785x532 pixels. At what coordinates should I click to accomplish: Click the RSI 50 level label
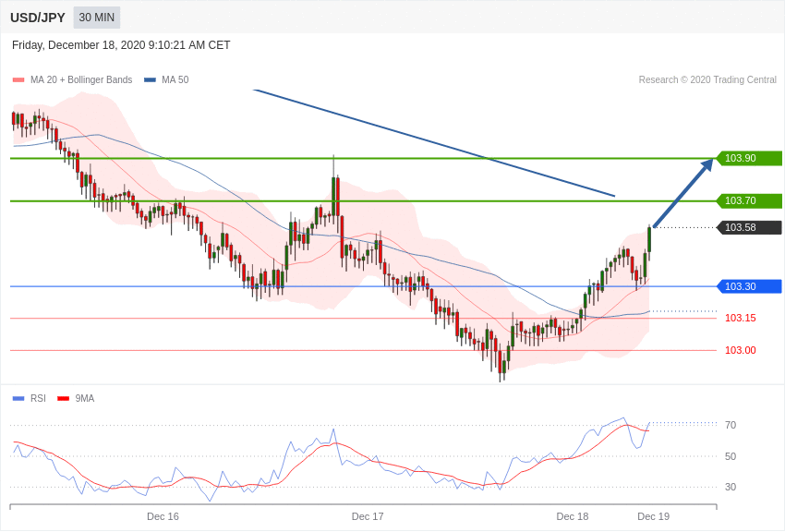click(x=731, y=456)
